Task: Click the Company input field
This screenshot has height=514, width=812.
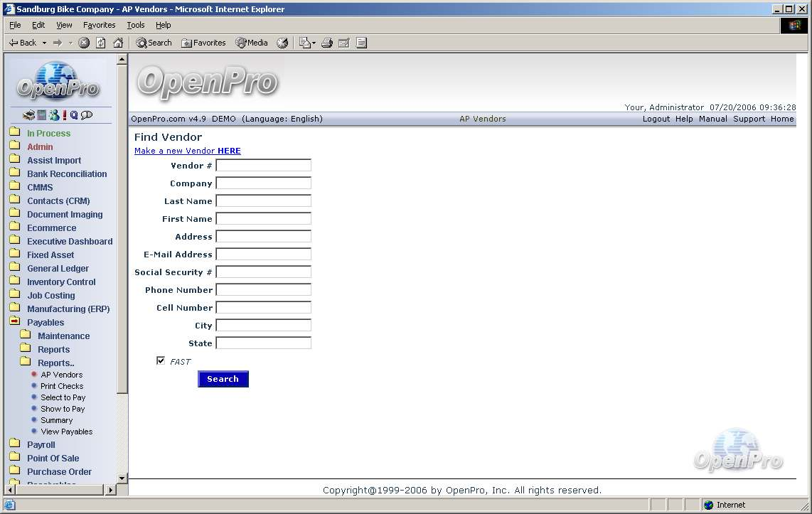Action: coord(263,183)
